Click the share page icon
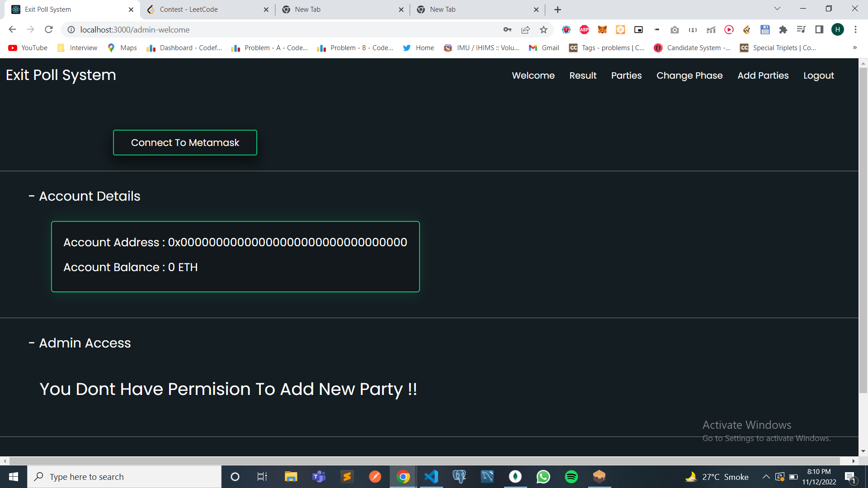The width and height of the screenshot is (868, 488). pos(525,30)
